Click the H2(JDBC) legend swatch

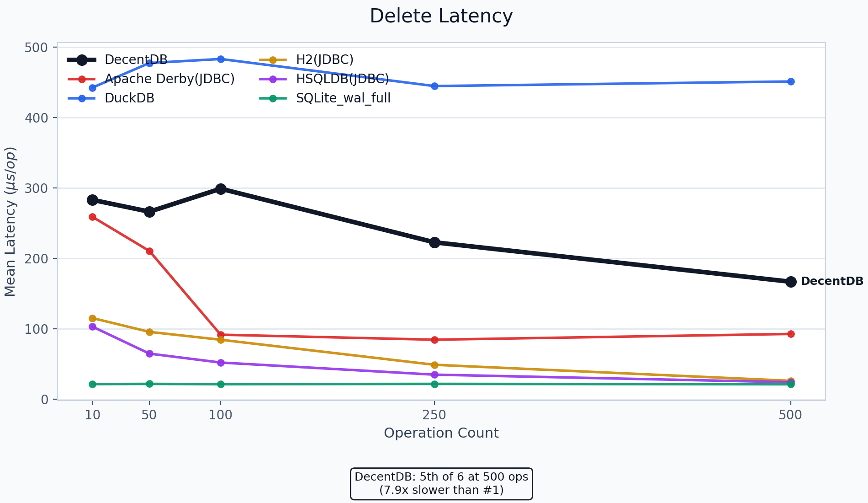pos(273,60)
